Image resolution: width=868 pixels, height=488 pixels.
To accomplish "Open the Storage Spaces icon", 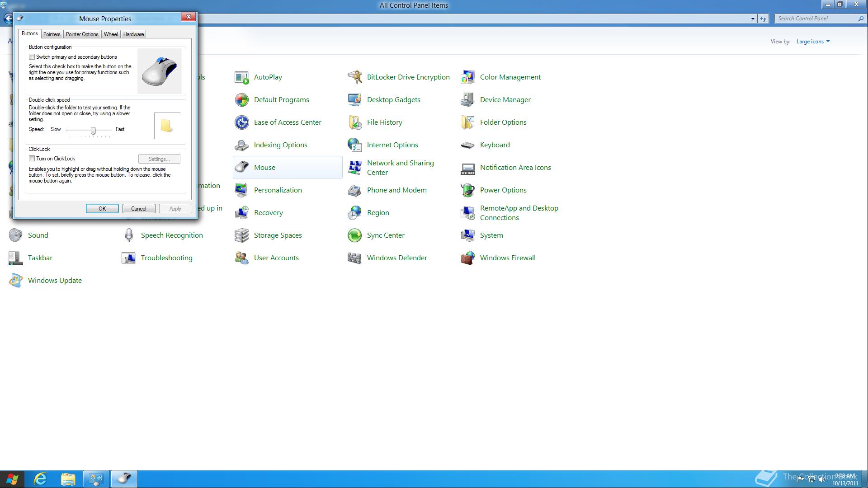I will [x=242, y=235].
